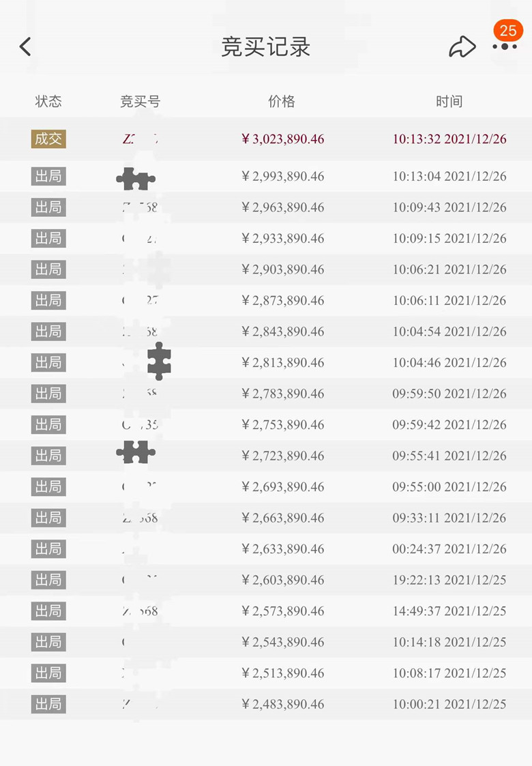Screen dimensions: 532x766
Task: Select the 竞买号 column header
Action: 141,101
